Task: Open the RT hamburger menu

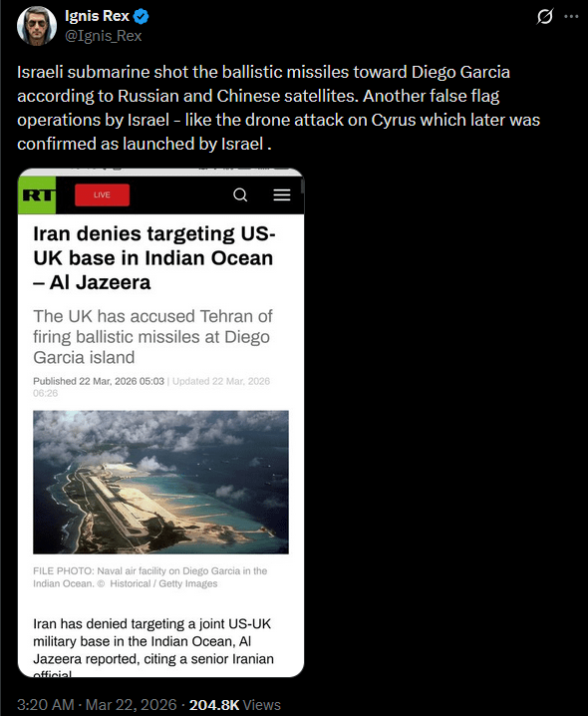Action: click(282, 195)
